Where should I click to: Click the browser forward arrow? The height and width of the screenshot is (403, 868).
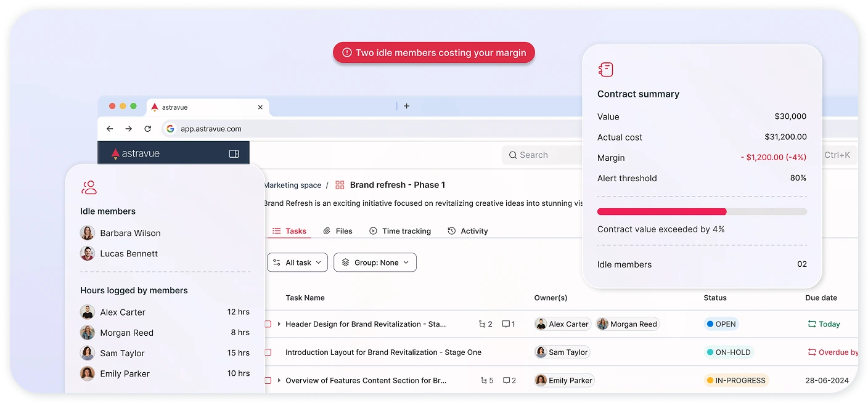click(x=128, y=129)
